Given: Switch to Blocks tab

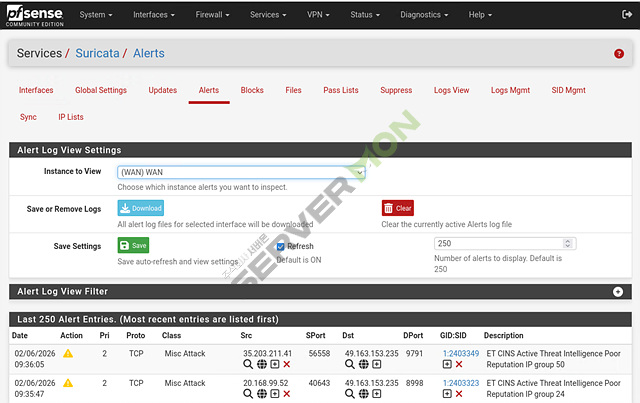Looking at the screenshot, I should [x=252, y=90].
